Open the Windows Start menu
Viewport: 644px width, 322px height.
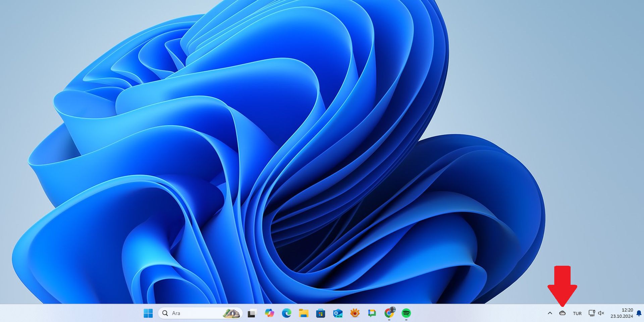click(148, 313)
